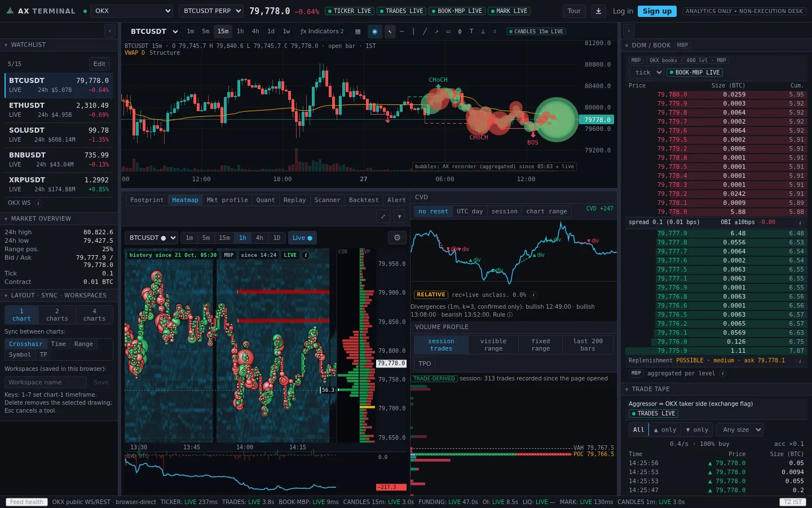Click the info icon next to OKX WS
The width and height of the screenshot is (812, 508).
click(x=38, y=203)
